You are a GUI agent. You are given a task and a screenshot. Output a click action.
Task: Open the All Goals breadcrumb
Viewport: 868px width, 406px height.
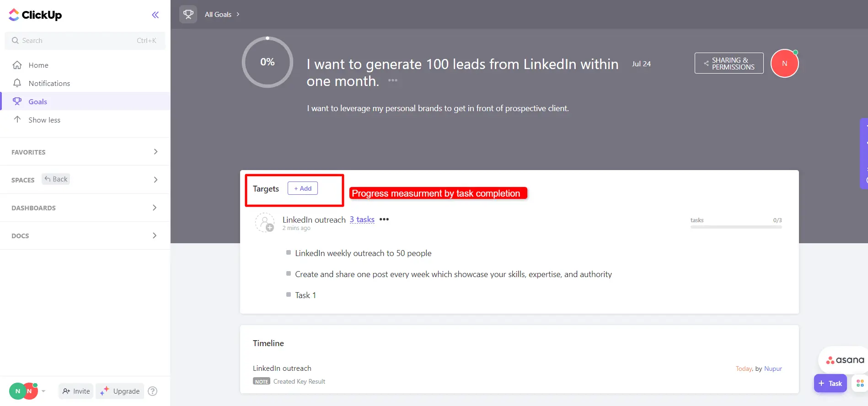point(218,15)
